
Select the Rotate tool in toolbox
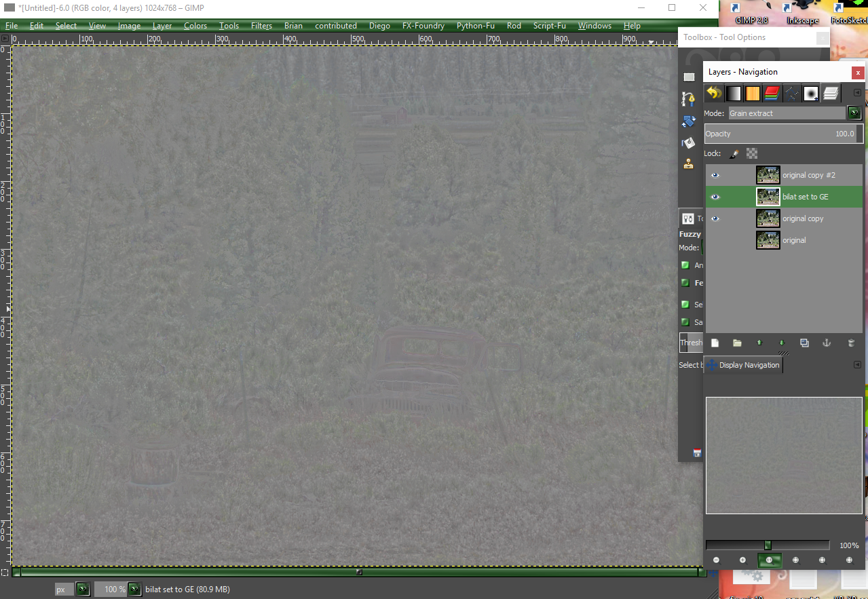[x=689, y=122]
